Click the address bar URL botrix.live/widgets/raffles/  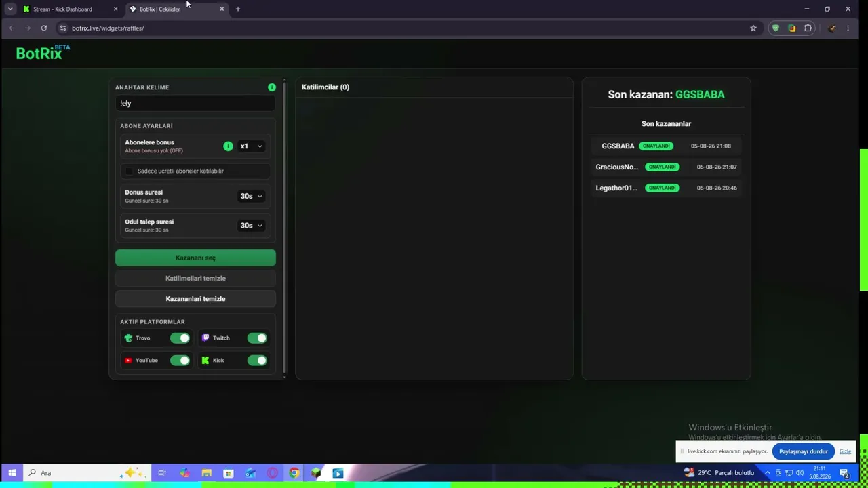click(108, 28)
